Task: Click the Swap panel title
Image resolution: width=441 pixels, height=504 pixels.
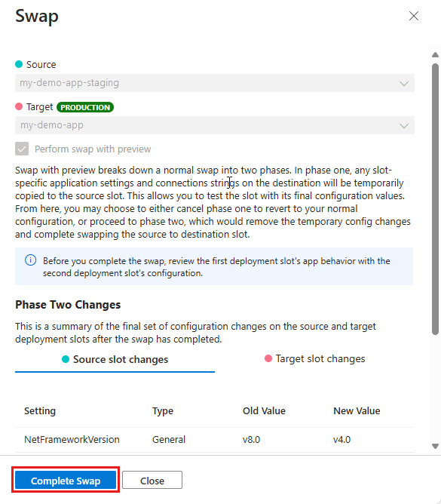Action: 37,16
